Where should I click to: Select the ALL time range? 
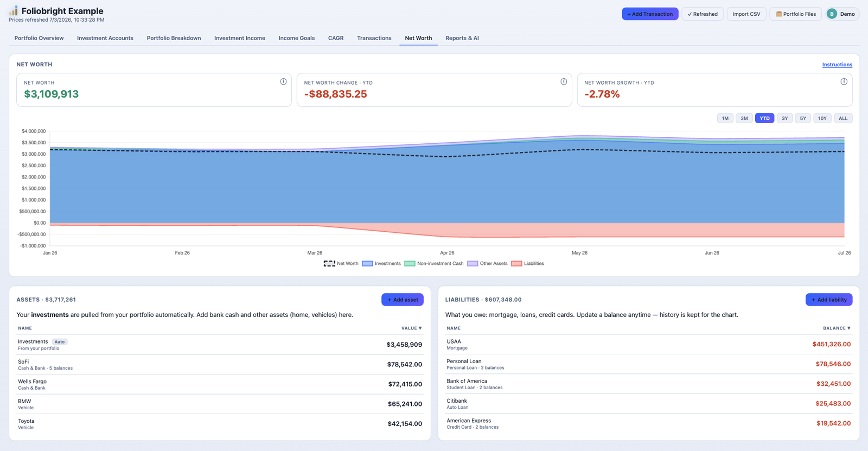click(843, 118)
